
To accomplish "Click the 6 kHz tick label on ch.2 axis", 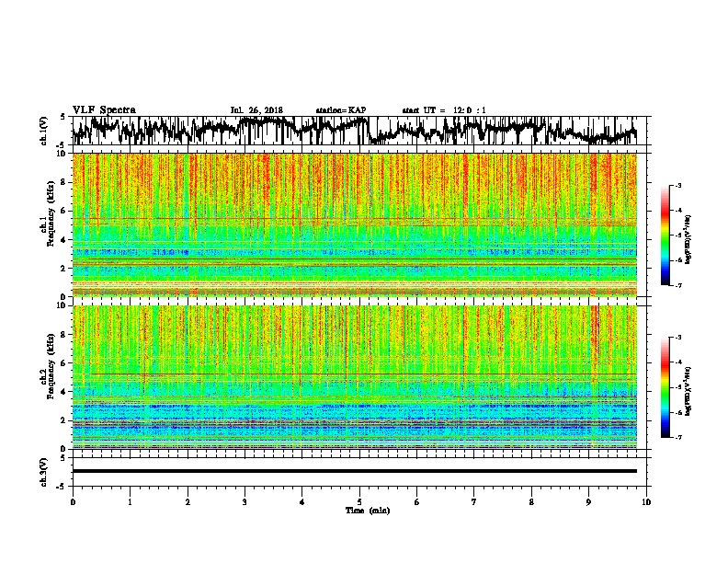I will click(63, 363).
